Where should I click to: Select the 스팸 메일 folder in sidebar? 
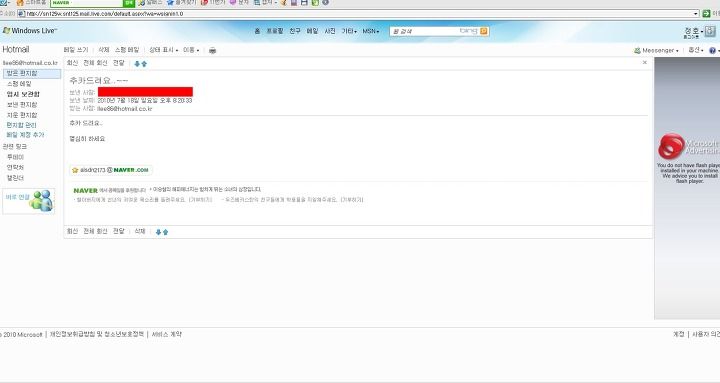[19, 84]
